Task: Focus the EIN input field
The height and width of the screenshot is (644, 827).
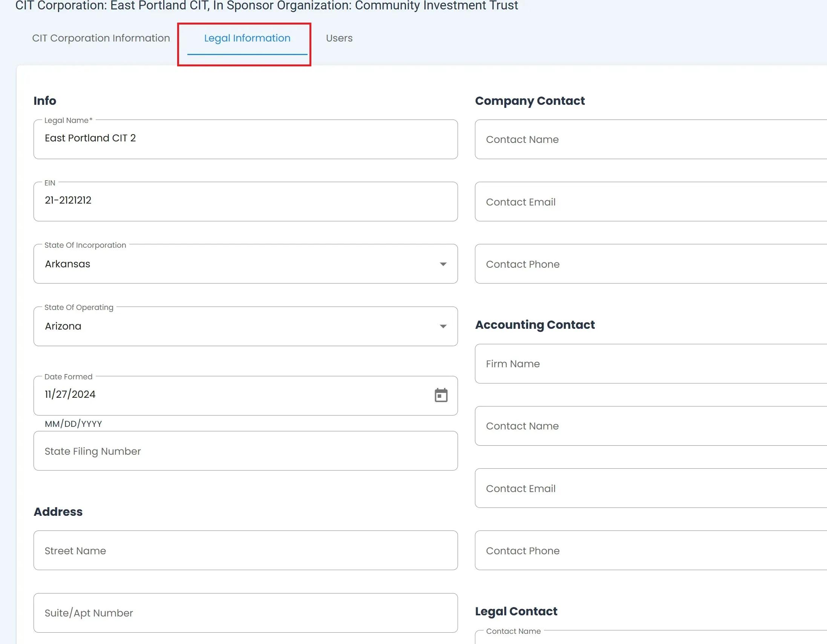Action: tap(245, 201)
